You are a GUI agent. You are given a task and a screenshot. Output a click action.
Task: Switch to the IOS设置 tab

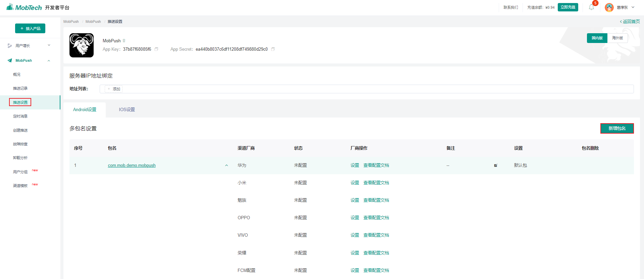point(127,110)
